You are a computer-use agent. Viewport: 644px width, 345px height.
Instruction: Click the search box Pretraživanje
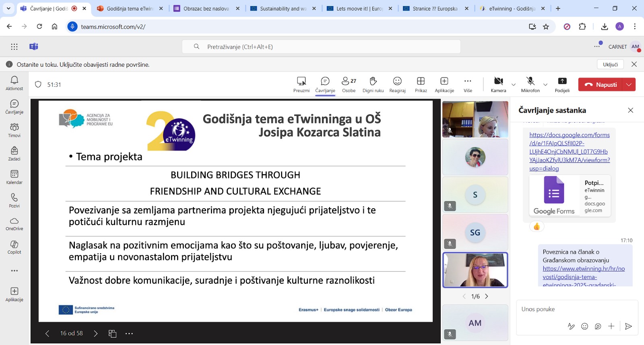click(321, 47)
